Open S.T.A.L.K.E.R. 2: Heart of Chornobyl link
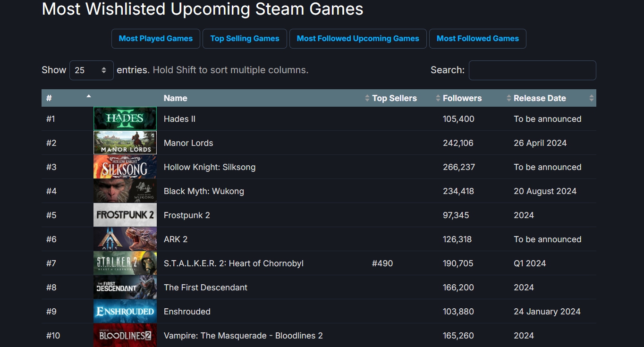 [x=234, y=263]
